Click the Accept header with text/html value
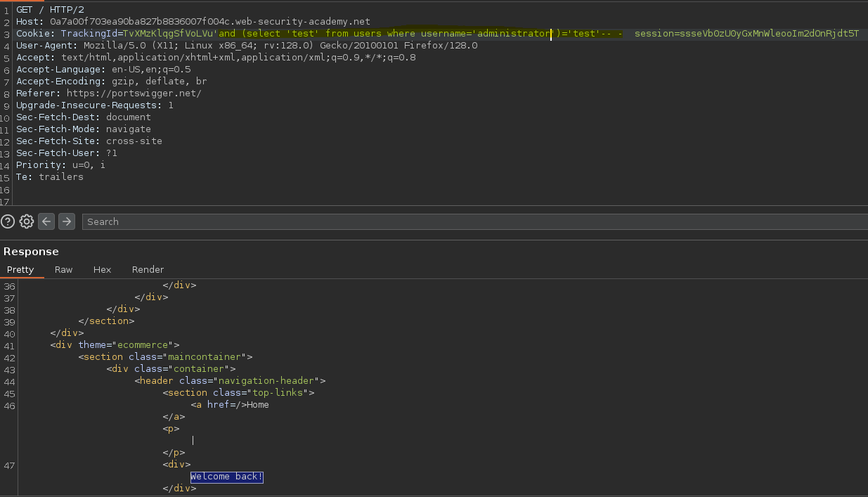The image size is (868, 497). [x=216, y=58]
